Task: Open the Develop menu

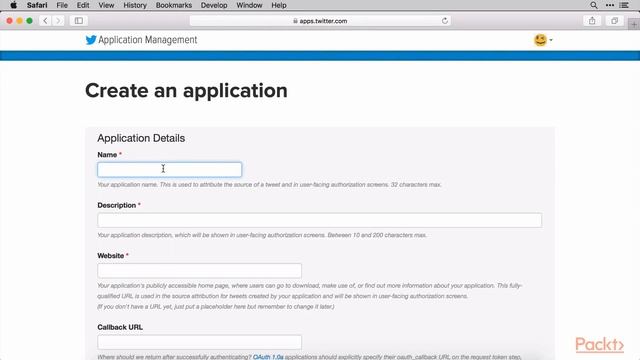Action: click(x=214, y=5)
